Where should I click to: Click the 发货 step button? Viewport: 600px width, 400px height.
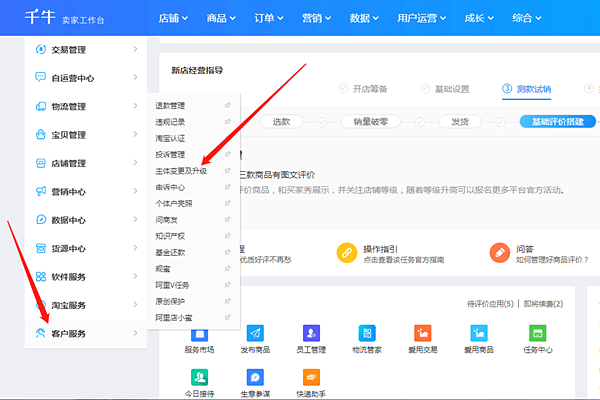[x=460, y=122]
